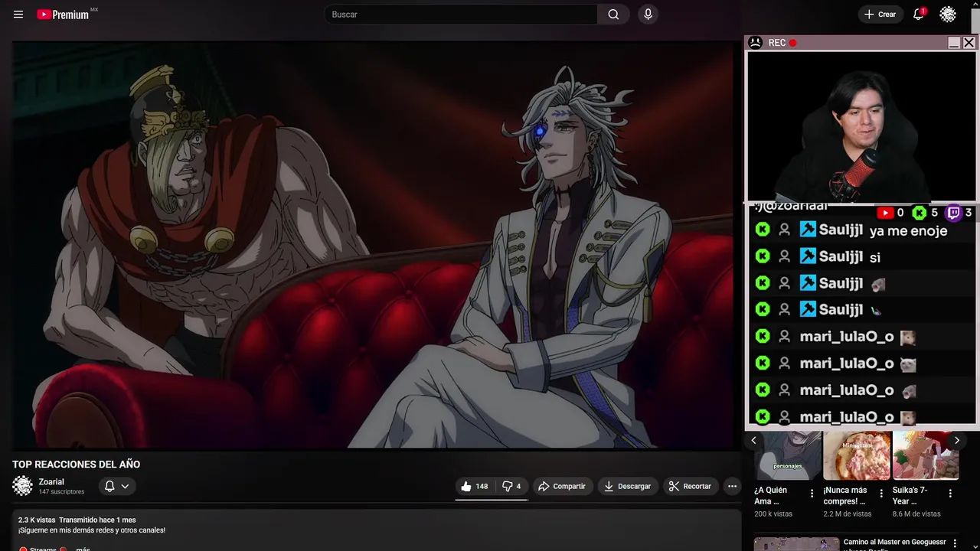The image size is (980, 551).
Task: Dislike the video thumbs-down button
Action: (x=511, y=486)
